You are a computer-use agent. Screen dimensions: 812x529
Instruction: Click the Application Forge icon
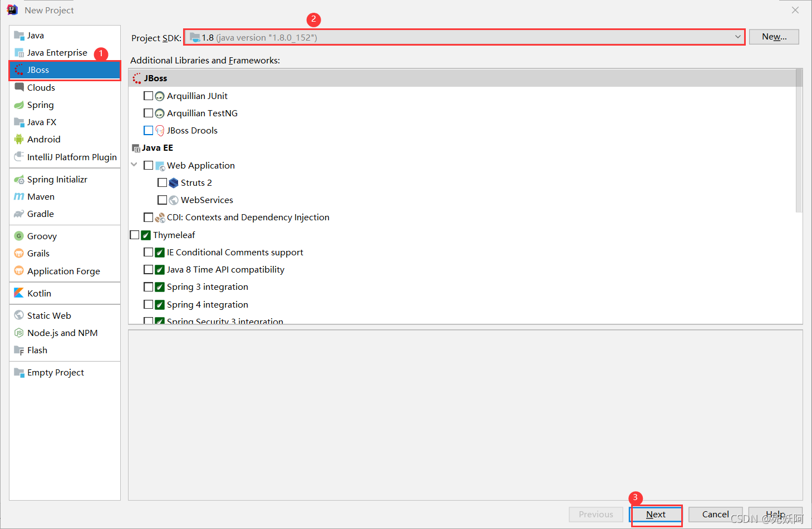point(19,271)
